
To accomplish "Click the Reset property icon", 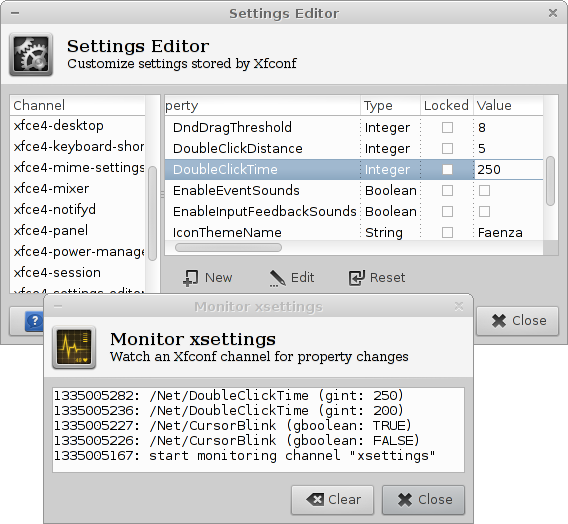I will click(x=357, y=278).
